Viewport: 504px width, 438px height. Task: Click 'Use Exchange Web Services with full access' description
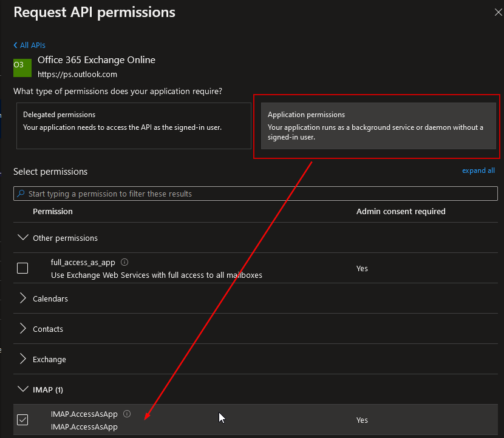coord(157,275)
